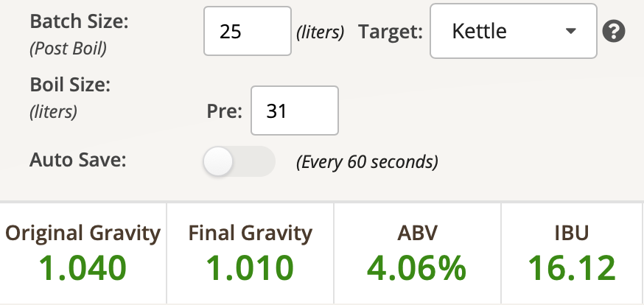This screenshot has width=644, height=305.
Task: Click the Original Gravity heading
Action: [83, 233]
